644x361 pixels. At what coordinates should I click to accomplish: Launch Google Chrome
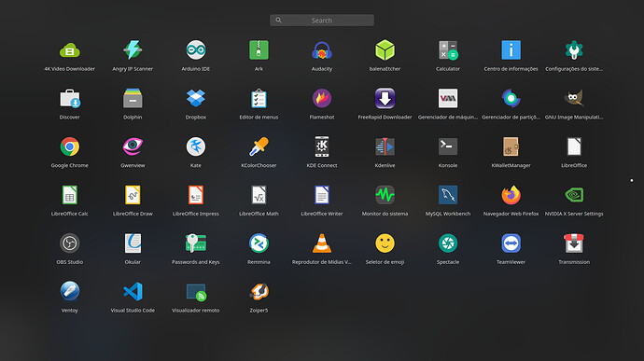[69, 147]
